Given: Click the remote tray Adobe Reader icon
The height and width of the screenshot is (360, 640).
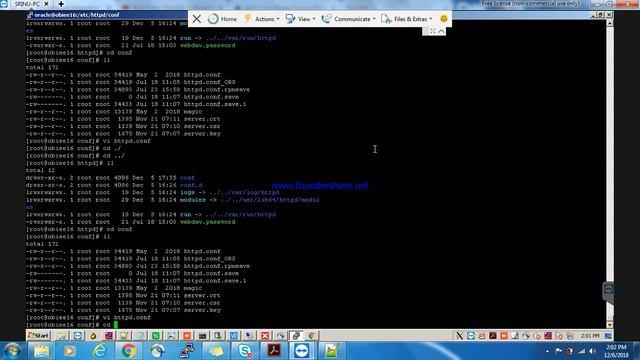Looking at the screenshot, I should (493, 336).
